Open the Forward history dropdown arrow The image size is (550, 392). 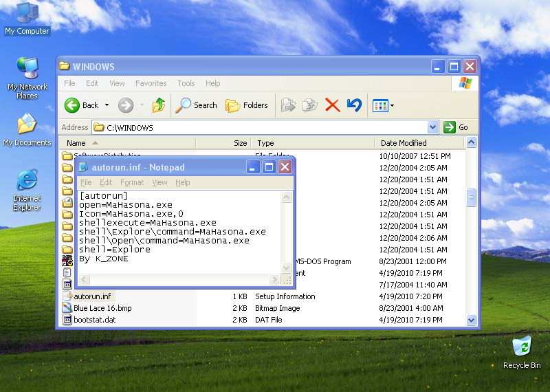tap(142, 105)
